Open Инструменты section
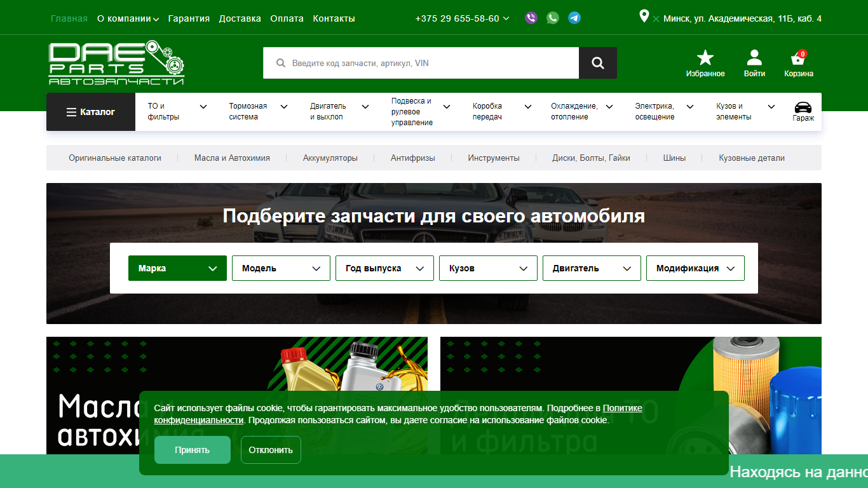This screenshot has width=868, height=488. pos(494,158)
